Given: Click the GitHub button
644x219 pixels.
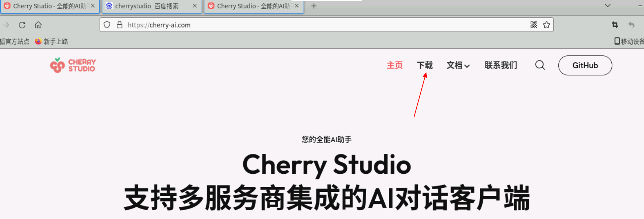Looking at the screenshot, I should coord(585,65).
